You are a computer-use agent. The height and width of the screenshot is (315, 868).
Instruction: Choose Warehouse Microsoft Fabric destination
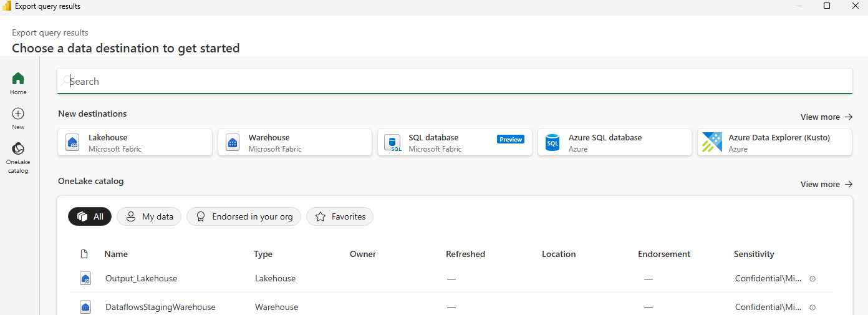[295, 142]
